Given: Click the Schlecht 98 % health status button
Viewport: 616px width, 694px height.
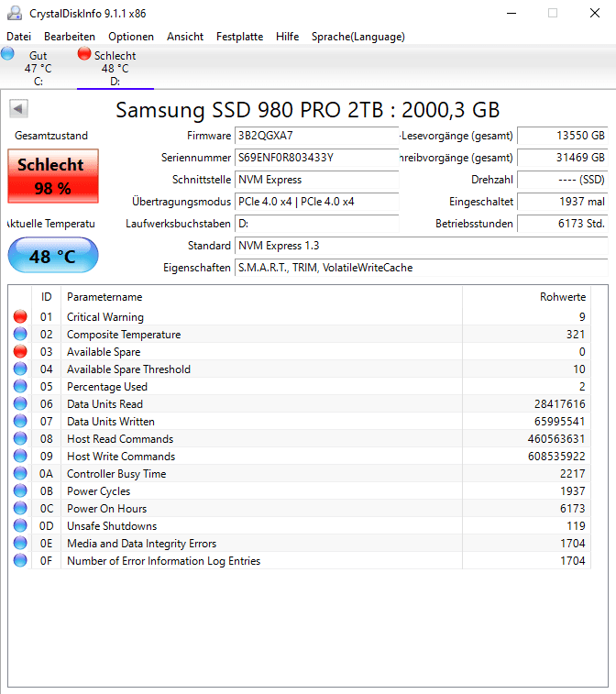Looking at the screenshot, I should 53,176.
